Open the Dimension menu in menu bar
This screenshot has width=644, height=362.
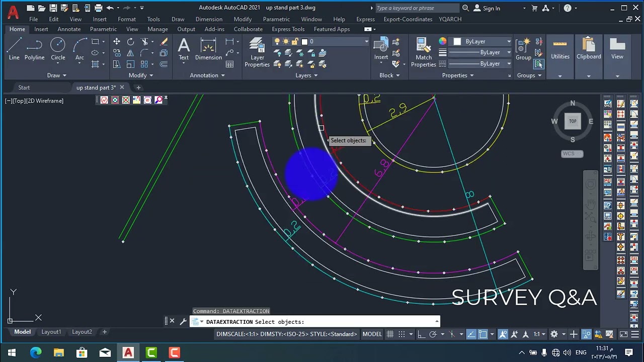tap(209, 19)
